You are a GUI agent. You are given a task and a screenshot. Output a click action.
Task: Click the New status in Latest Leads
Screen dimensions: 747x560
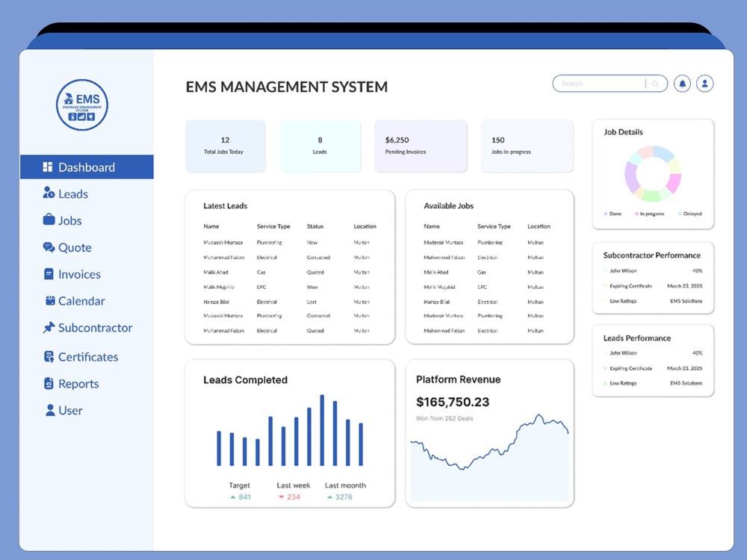[x=312, y=243]
